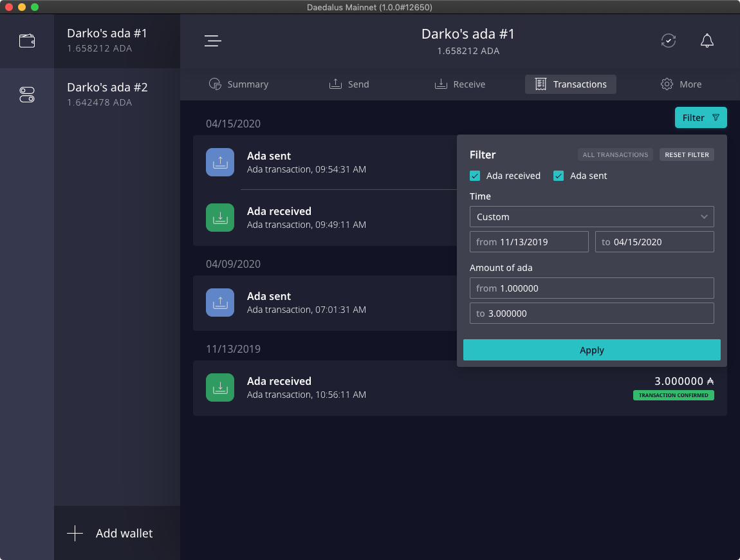The width and height of the screenshot is (740, 560).
Task: Open notifications with the bell icon
Action: 707,41
